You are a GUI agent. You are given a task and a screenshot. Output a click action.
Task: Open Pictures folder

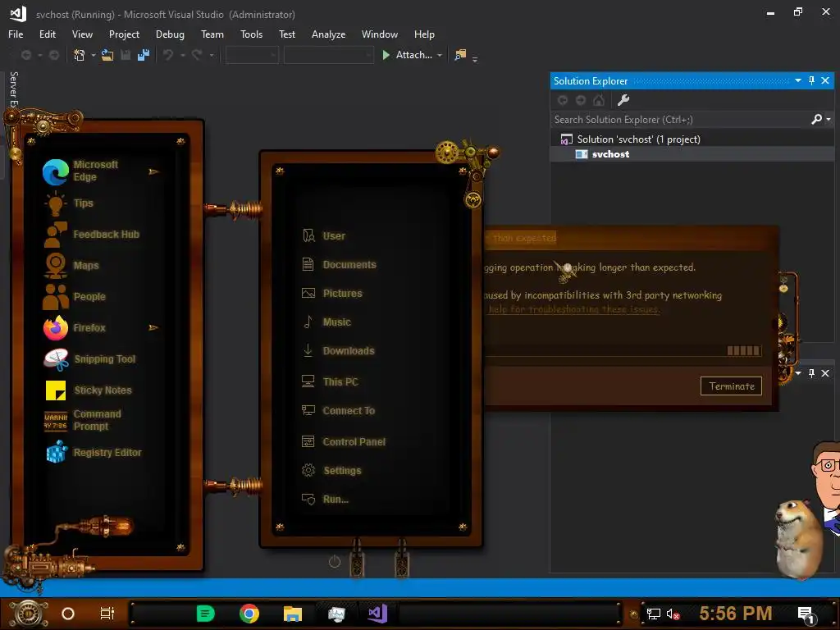click(332, 293)
